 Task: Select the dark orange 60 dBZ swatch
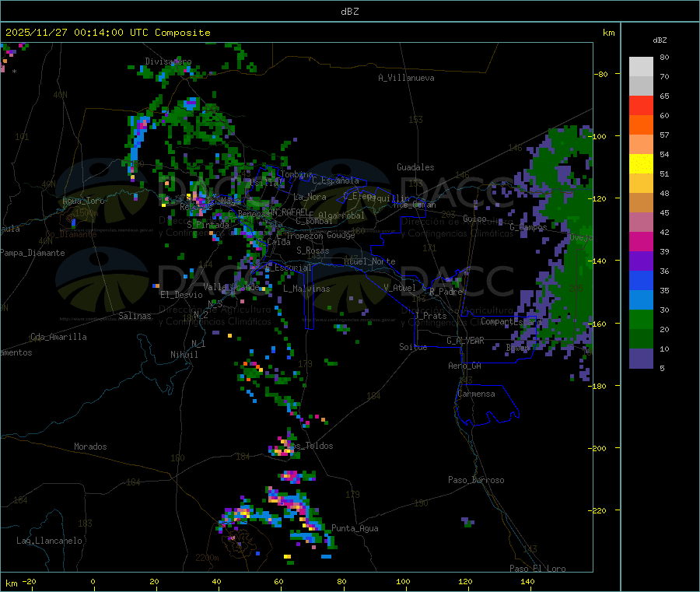pyautogui.click(x=641, y=125)
